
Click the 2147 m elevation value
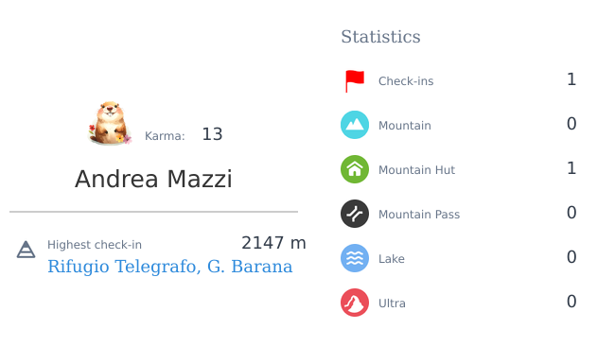273,243
